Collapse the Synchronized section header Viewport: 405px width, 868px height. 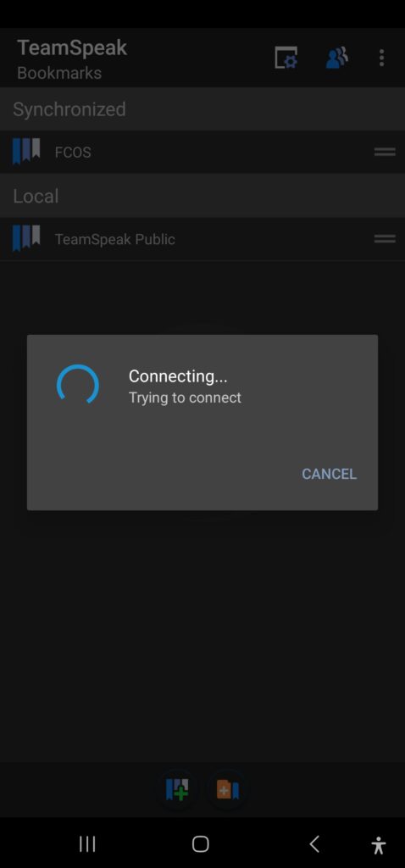pos(202,109)
